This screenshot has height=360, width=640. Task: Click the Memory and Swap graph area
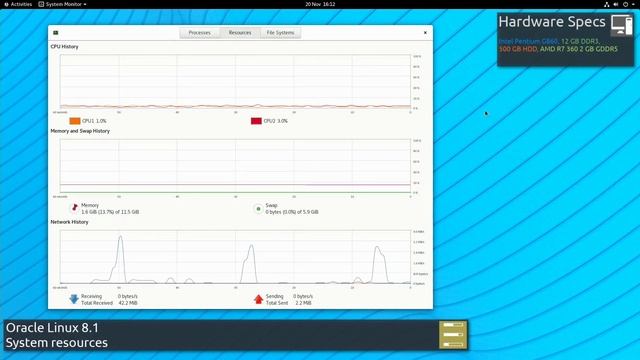click(x=235, y=166)
